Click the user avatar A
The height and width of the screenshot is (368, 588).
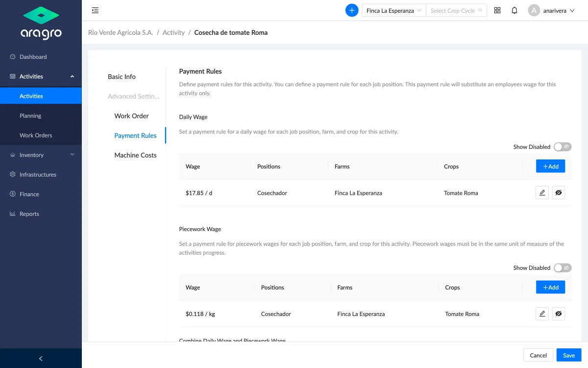click(534, 10)
